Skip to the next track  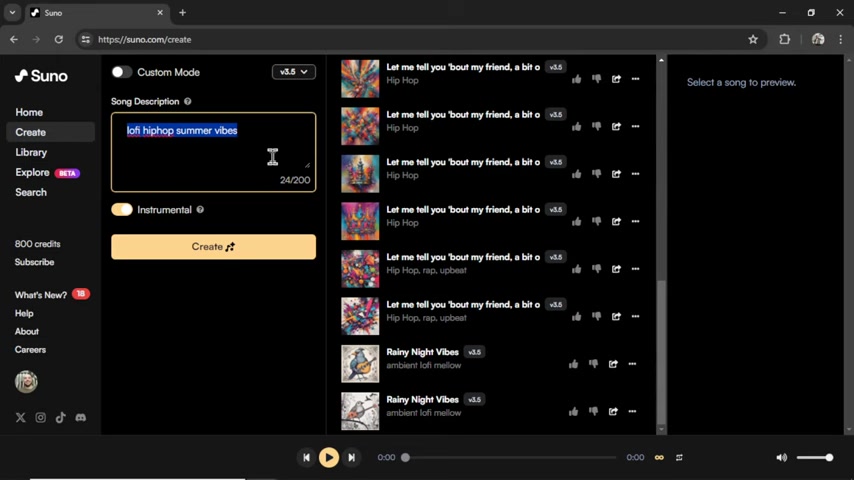(352, 458)
